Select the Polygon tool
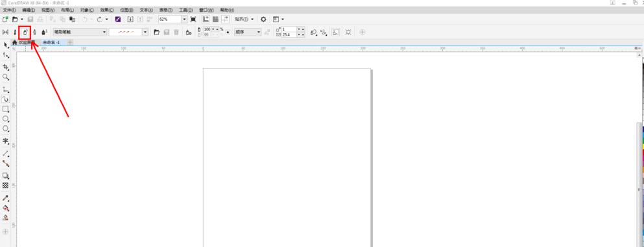 pyautogui.click(x=5, y=129)
